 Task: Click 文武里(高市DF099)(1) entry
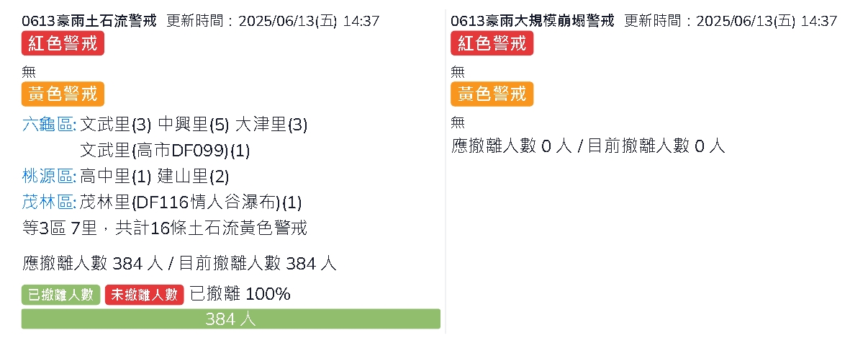coord(165,151)
